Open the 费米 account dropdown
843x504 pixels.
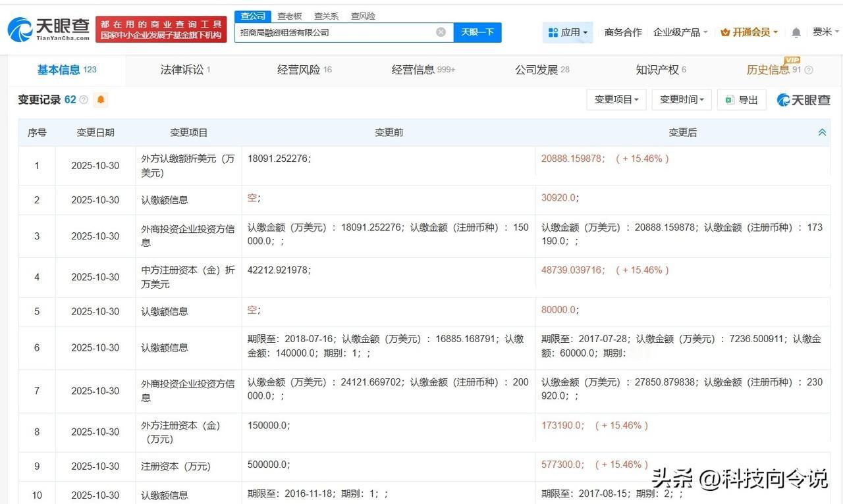[x=824, y=32]
